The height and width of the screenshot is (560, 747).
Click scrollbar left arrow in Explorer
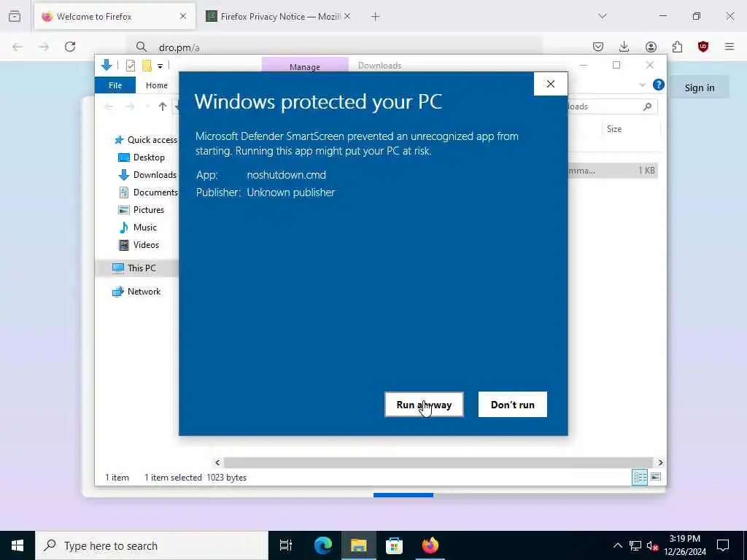tap(217, 462)
